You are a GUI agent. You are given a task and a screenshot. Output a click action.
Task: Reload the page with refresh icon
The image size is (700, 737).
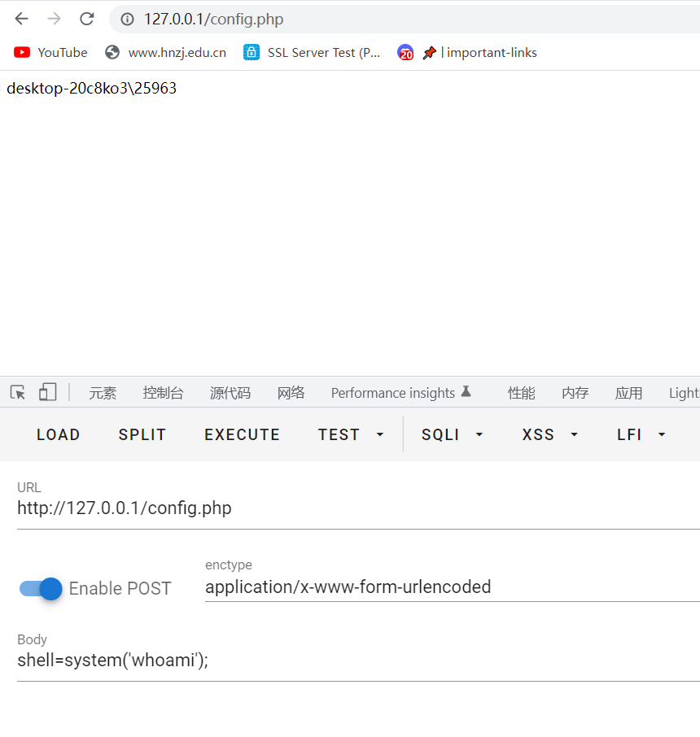pos(86,19)
